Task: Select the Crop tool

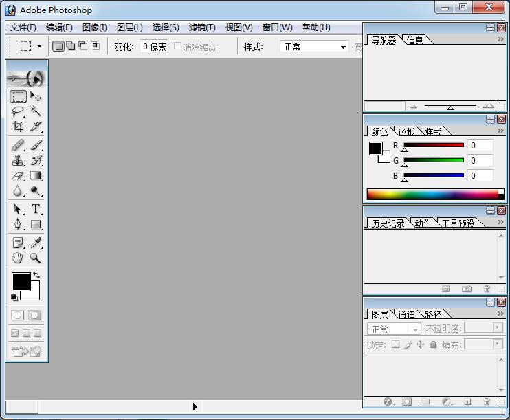Action: [x=18, y=126]
